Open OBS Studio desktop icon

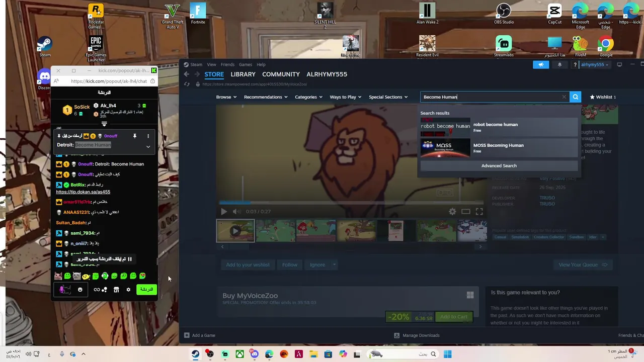tap(504, 15)
